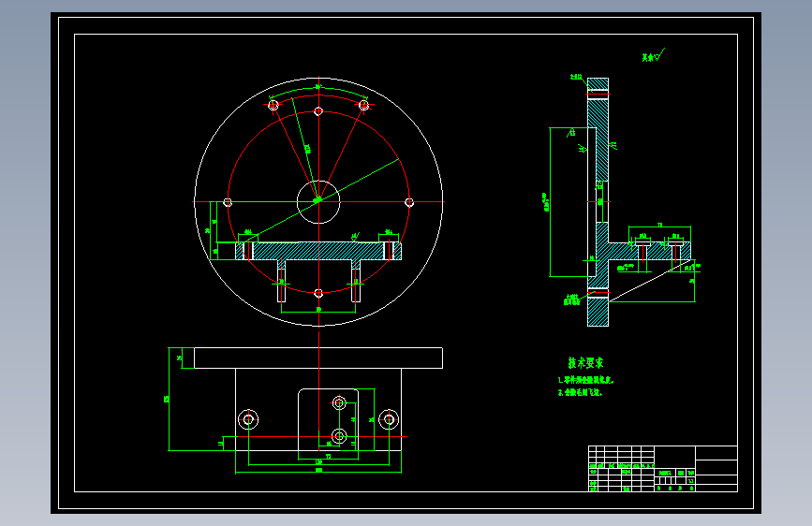Pick the leftmost hole on the red bolt circle
Image resolution: width=812 pixels, height=526 pixels.
pyautogui.click(x=228, y=202)
